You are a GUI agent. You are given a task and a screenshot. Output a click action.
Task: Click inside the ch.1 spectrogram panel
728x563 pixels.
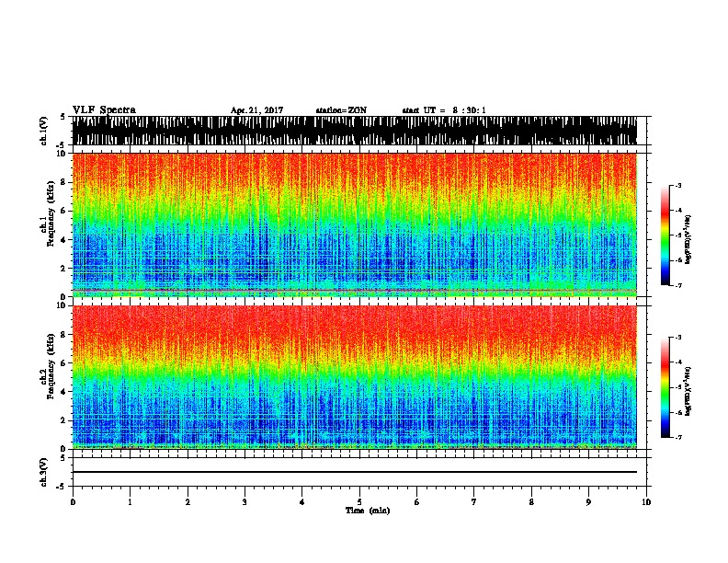(354, 224)
